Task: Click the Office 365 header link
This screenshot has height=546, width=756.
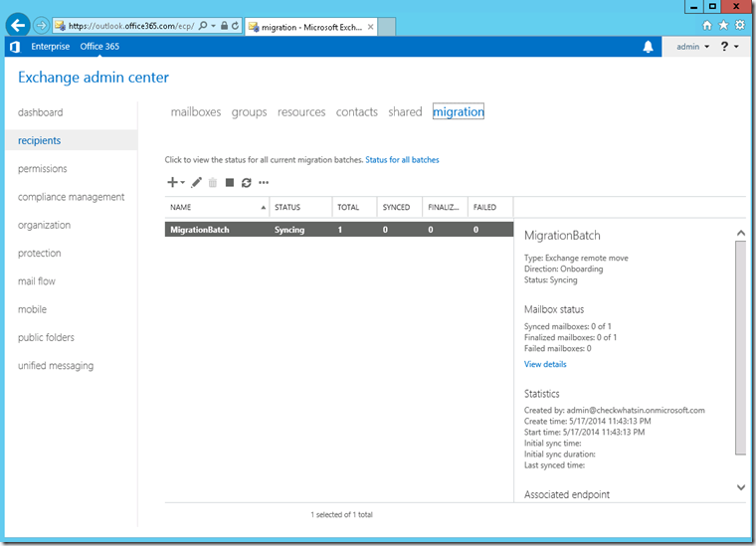Action: click(99, 47)
